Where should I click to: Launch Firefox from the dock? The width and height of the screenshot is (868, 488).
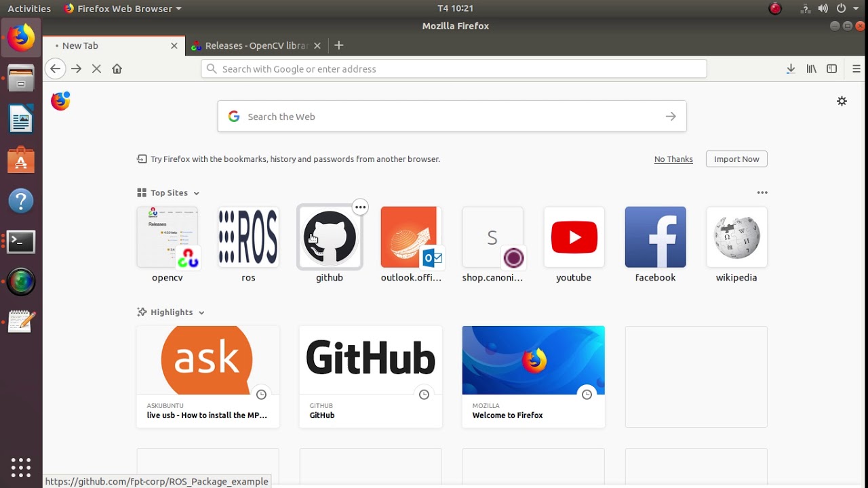pos(21,38)
